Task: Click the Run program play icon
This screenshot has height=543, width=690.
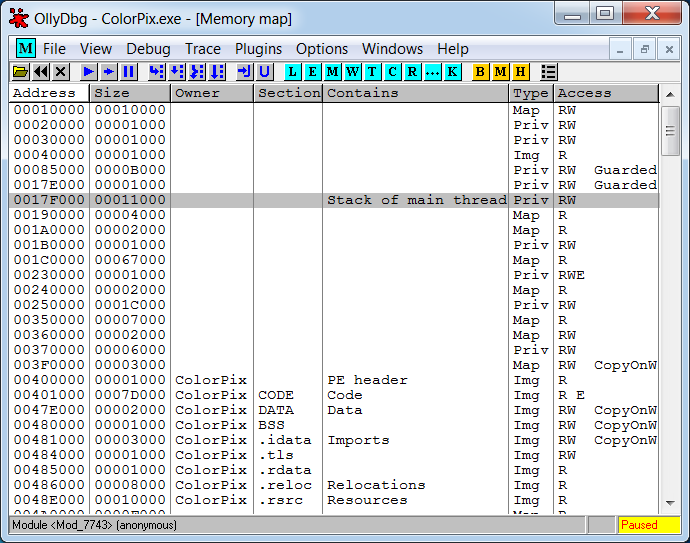Action: click(89, 72)
